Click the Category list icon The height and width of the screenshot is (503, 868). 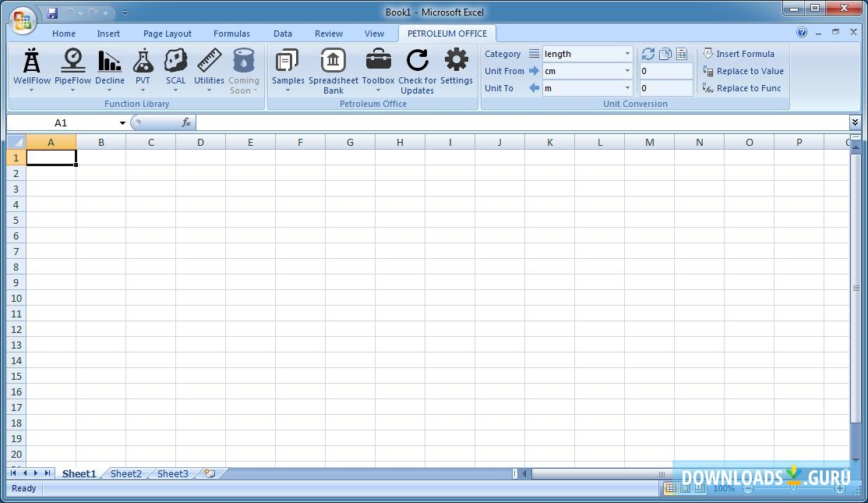tap(534, 54)
